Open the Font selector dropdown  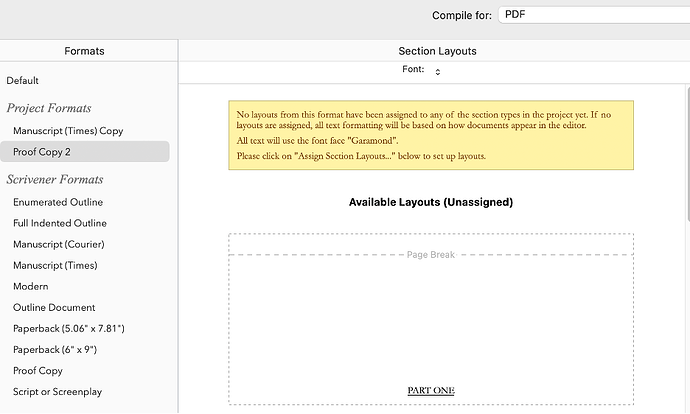click(438, 71)
